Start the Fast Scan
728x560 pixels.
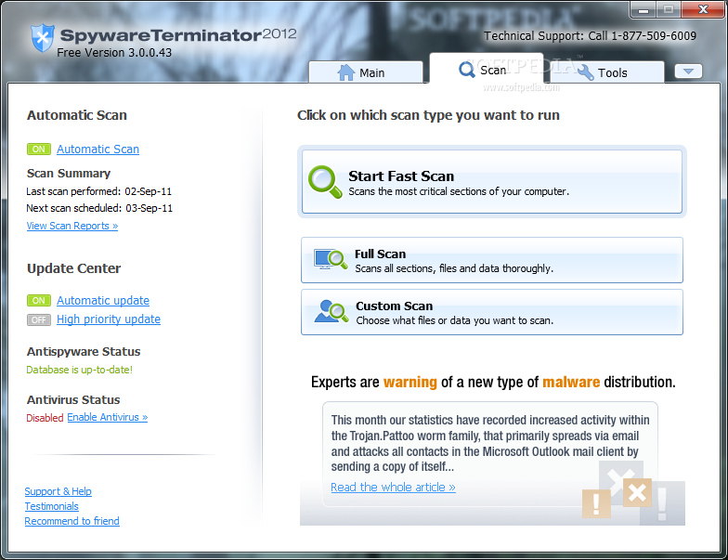(x=492, y=182)
